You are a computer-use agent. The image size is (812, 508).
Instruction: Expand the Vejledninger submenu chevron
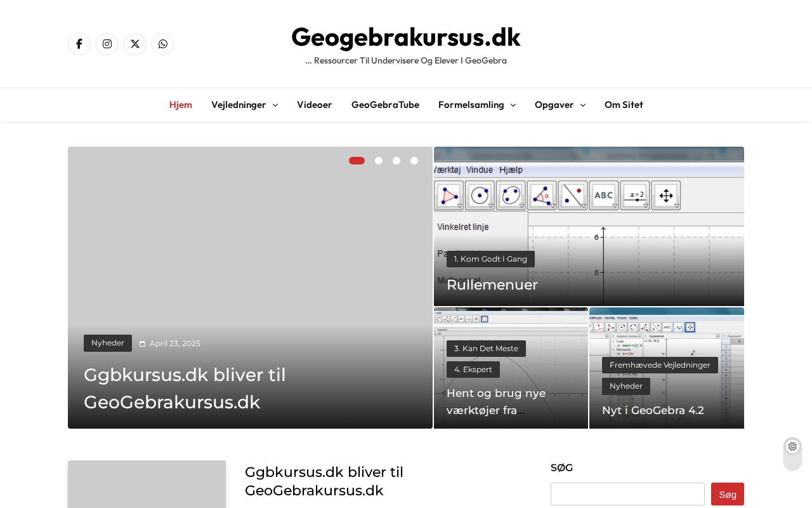(275, 105)
